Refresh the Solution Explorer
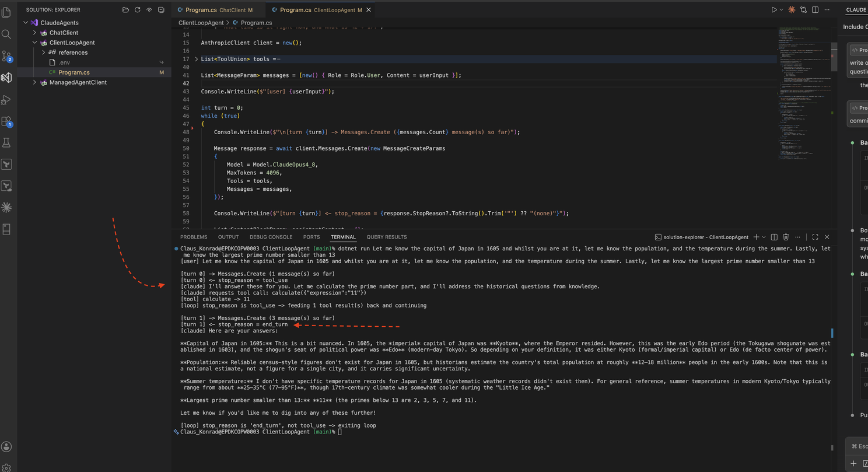 [x=137, y=10]
